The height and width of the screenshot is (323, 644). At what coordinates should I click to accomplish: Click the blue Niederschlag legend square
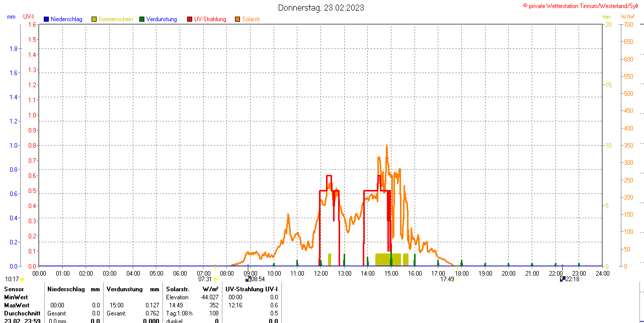[x=46, y=19]
